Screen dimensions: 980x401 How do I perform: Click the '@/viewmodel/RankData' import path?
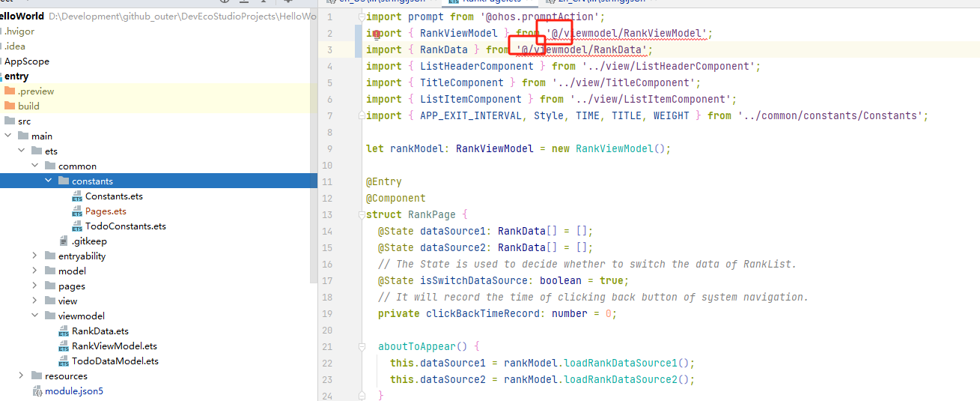pyautogui.click(x=581, y=49)
